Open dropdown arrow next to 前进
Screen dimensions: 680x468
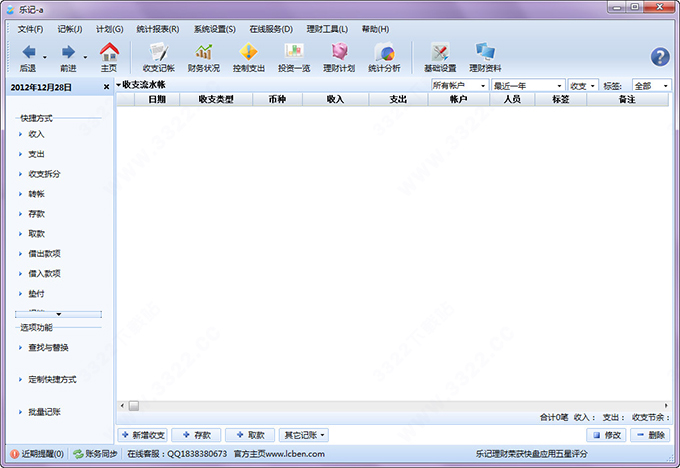(85, 57)
